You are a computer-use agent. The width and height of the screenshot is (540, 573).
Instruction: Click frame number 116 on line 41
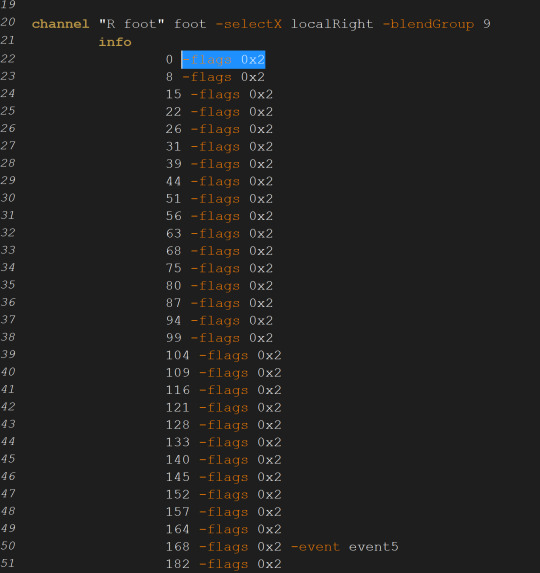click(178, 390)
